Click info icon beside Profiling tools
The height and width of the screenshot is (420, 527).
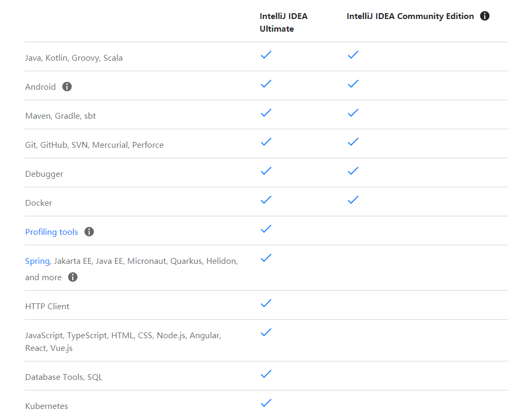coord(89,232)
